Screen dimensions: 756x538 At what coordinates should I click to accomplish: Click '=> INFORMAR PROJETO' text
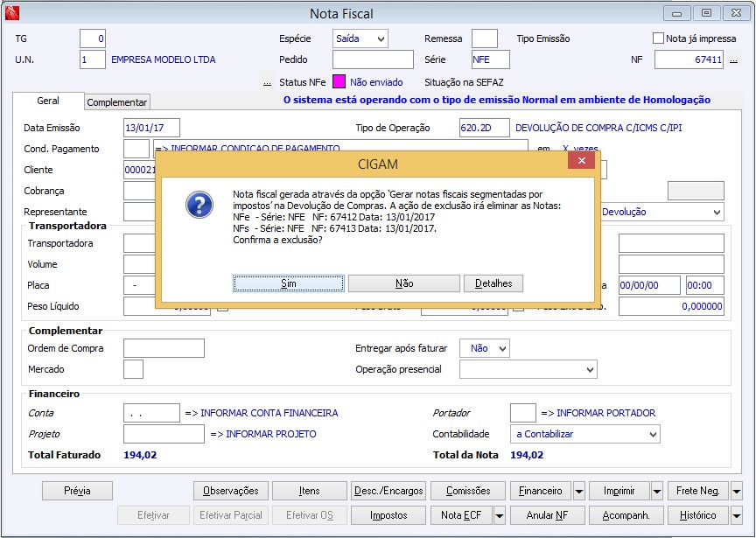pos(263,434)
